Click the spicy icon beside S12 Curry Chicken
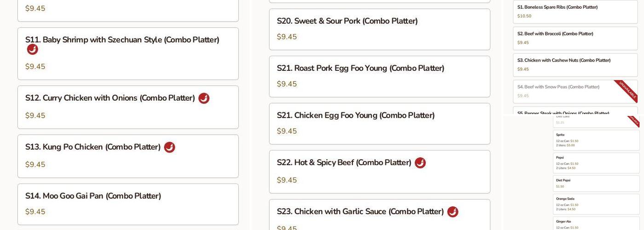 pyautogui.click(x=204, y=98)
